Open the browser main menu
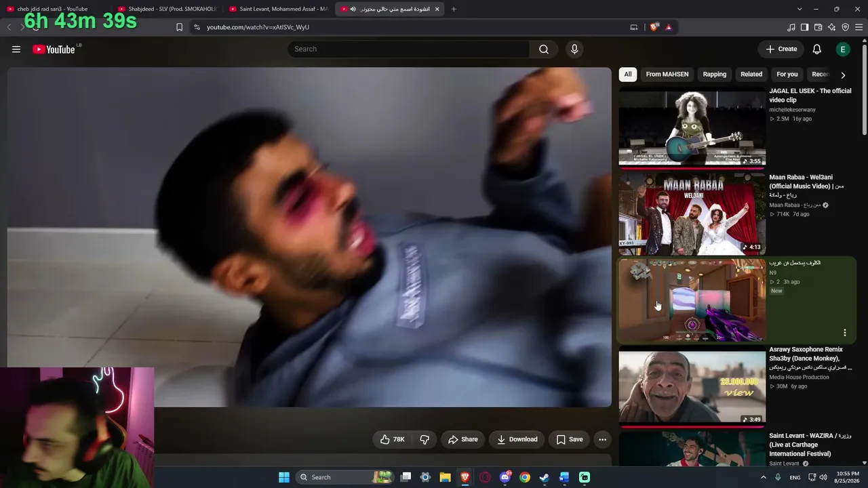 click(859, 27)
